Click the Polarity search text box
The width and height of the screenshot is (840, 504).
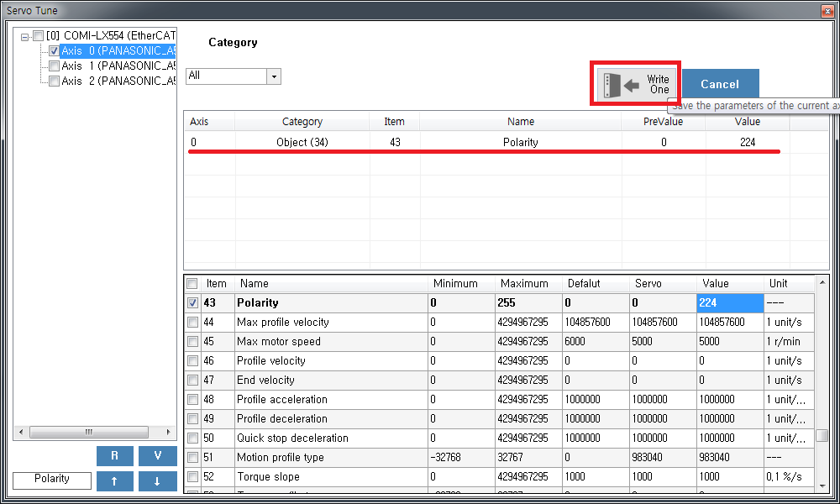(x=52, y=480)
